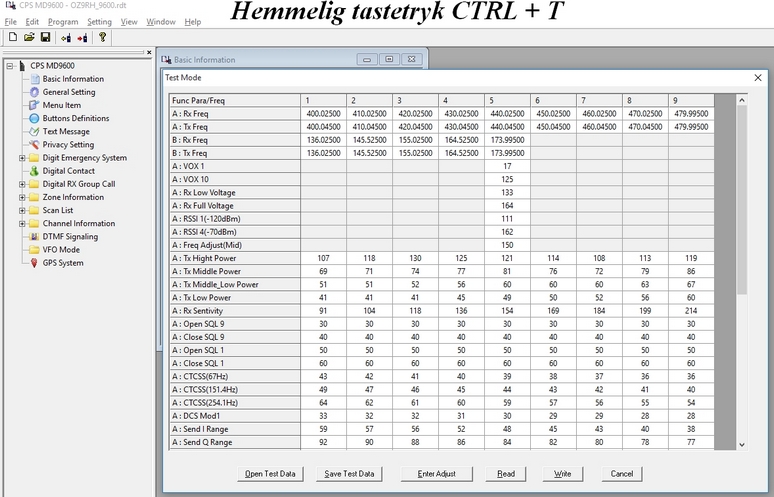774x497 pixels.
Task: Expand the Zone Information node
Action: (22, 197)
